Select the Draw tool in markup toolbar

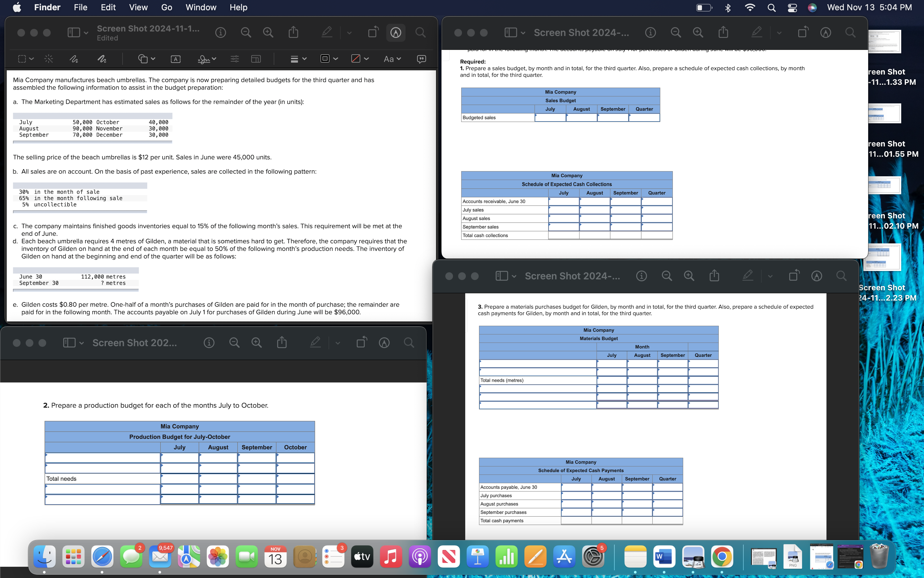coord(102,59)
